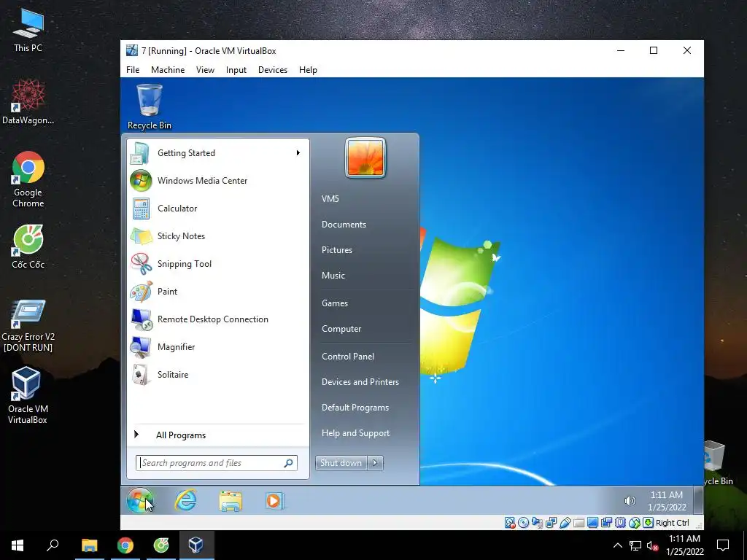This screenshot has height=560, width=747.
Task: Open the VirtualBox Machine menu
Action: [x=168, y=70]
